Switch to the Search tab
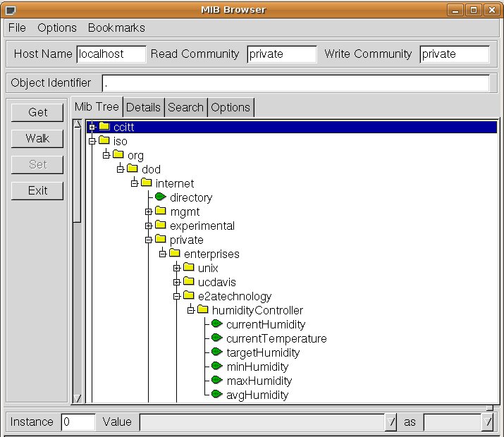The height and width of the screenshot is (437, 504). pos(186,107)
